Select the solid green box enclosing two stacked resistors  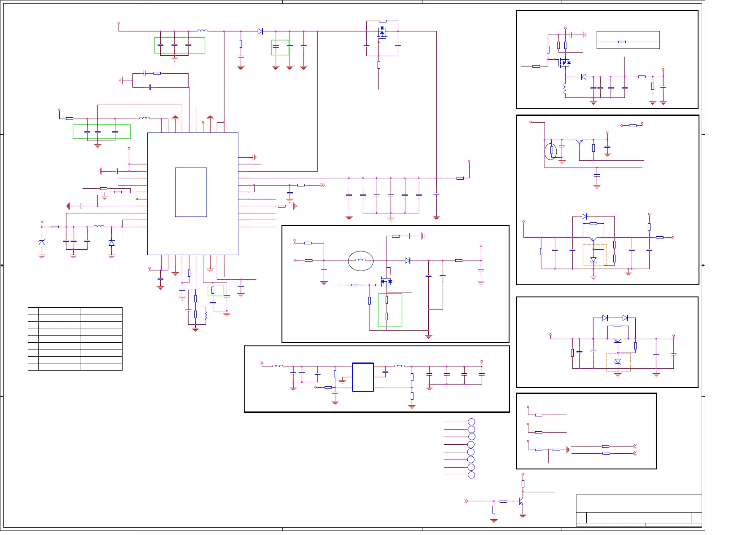point(390,310)
